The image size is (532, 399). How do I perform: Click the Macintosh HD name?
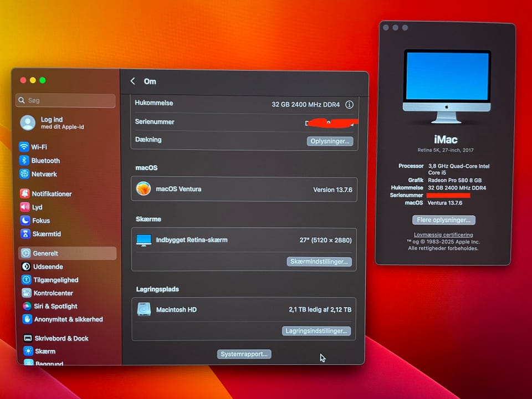click(x=176, y=309)
